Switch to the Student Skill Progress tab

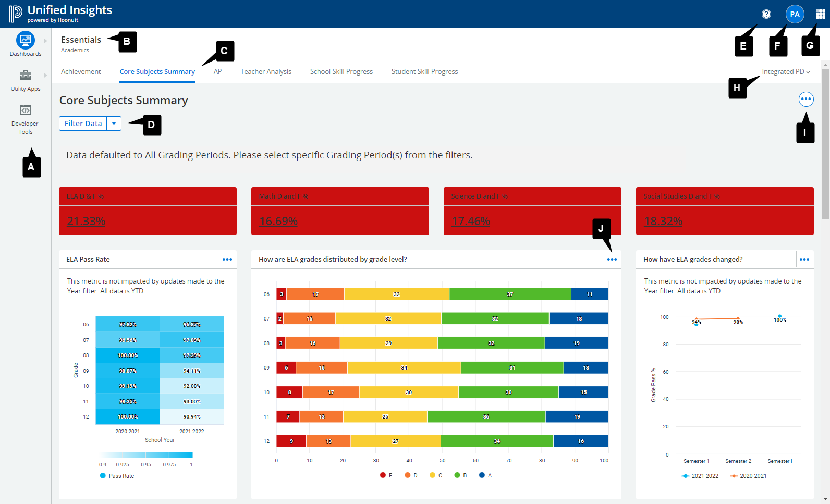click(x=424, y=72)
